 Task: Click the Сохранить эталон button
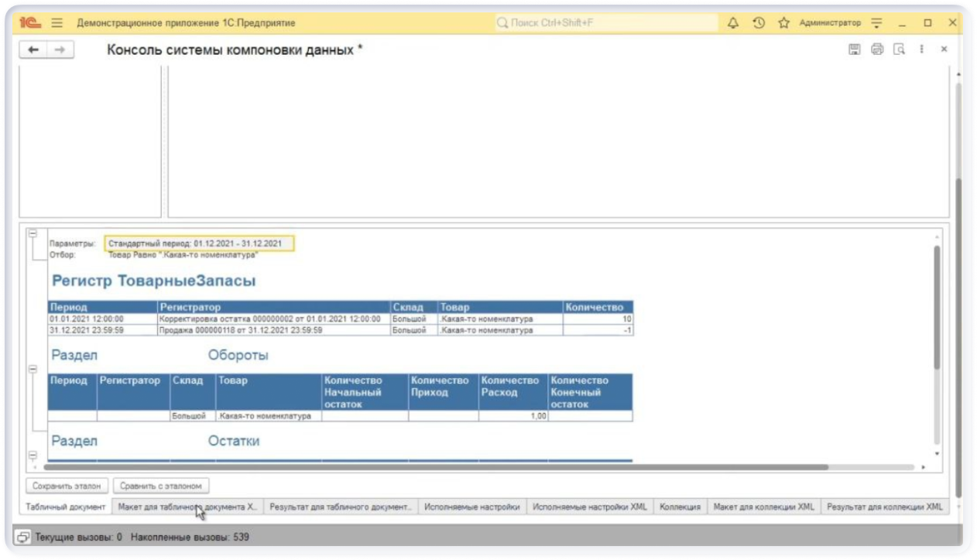coord(67,487)
